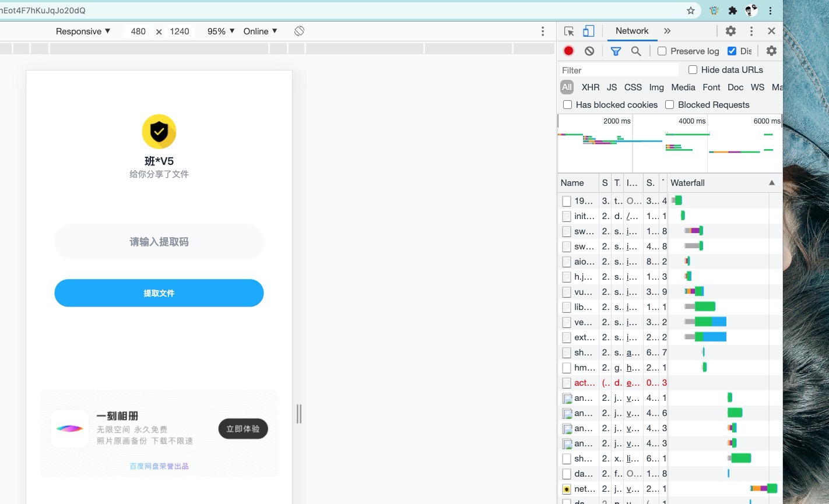Show more DevTools tabs
Image resolution: width=829 pixels, height=504 pixels.
(668, 31)
